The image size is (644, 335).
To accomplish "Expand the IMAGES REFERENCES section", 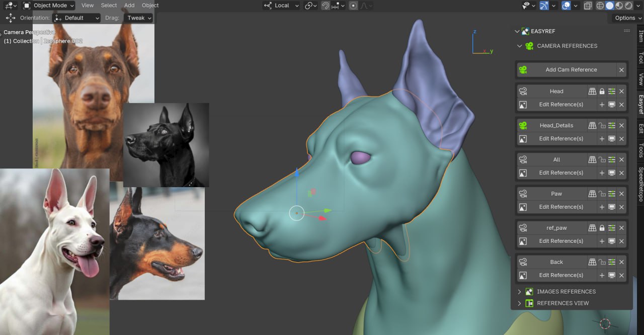I will click(x=520, y=292).
